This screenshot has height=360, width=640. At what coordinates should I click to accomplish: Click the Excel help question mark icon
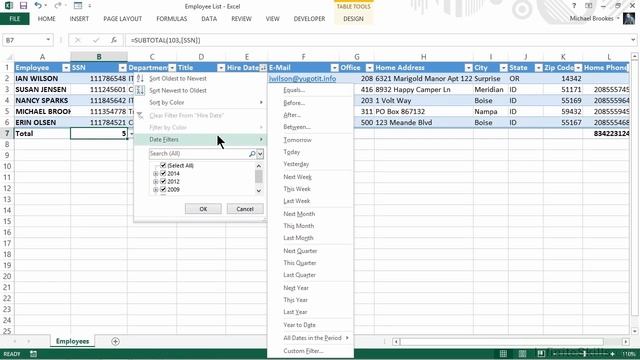[574, 6]
